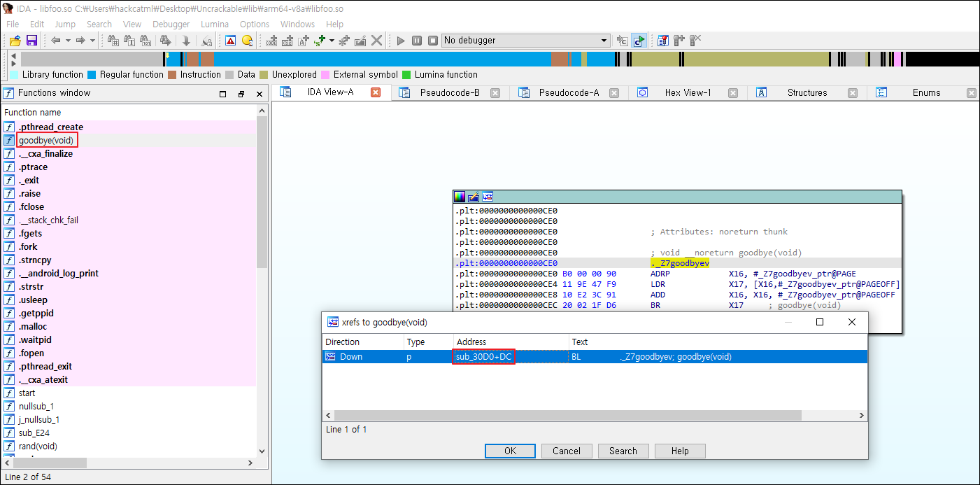Open the 'No debugger' dropdown
This screenshot has width=980, height=485.
pyautogui.click(x=526, y=41)
